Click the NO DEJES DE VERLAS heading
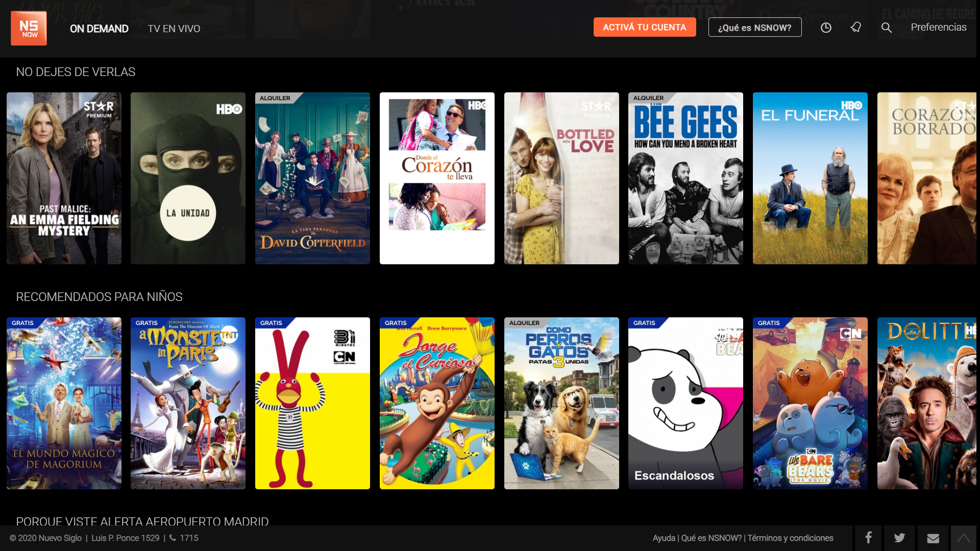Screen dimensions: 980x551 point(76,72)
